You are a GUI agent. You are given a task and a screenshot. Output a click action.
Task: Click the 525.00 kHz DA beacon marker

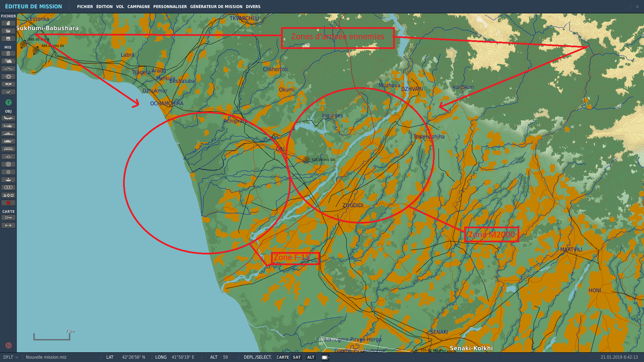click(306, 160)
